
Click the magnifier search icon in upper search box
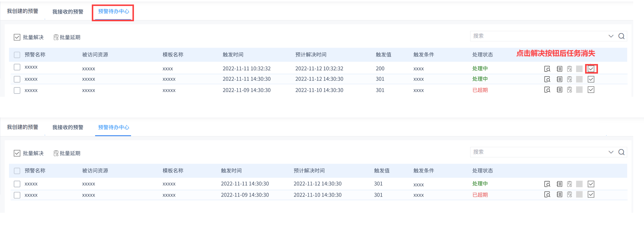point(622,36)
